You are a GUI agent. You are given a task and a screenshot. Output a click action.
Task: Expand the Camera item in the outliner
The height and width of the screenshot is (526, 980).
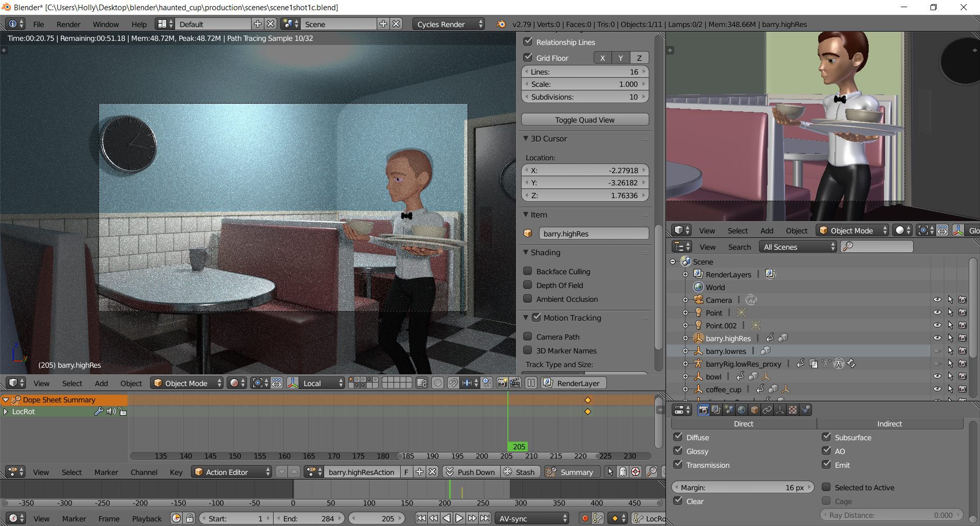pos(685,300)
